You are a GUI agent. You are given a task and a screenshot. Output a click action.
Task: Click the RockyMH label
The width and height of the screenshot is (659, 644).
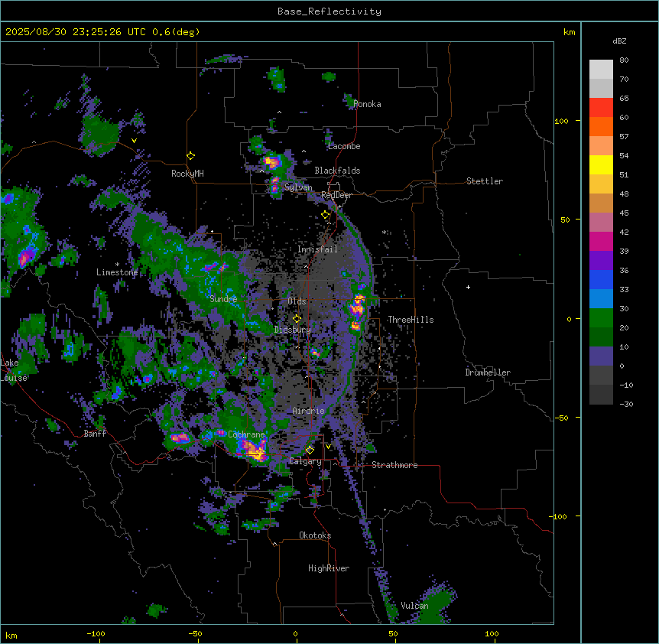tap(187, 174)
